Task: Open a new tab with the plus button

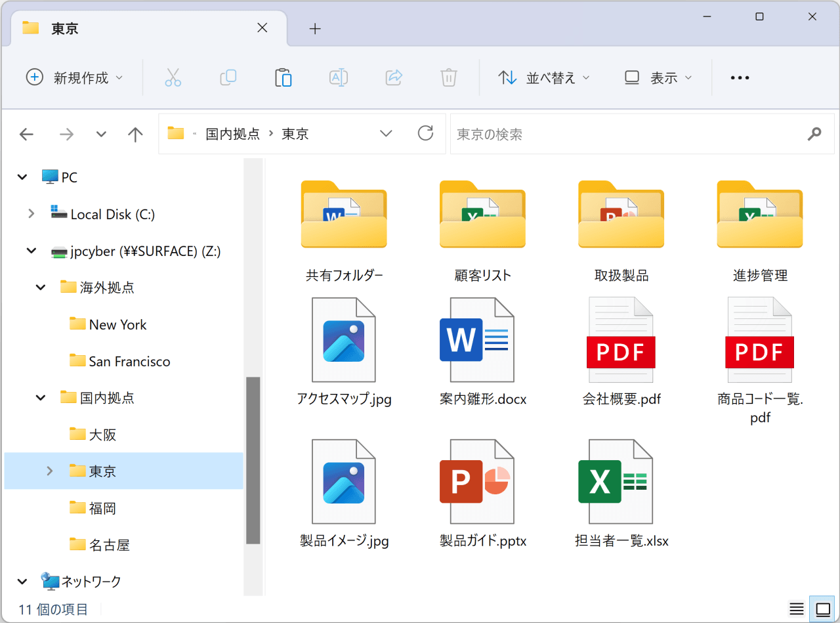Action: coord(315,28)
